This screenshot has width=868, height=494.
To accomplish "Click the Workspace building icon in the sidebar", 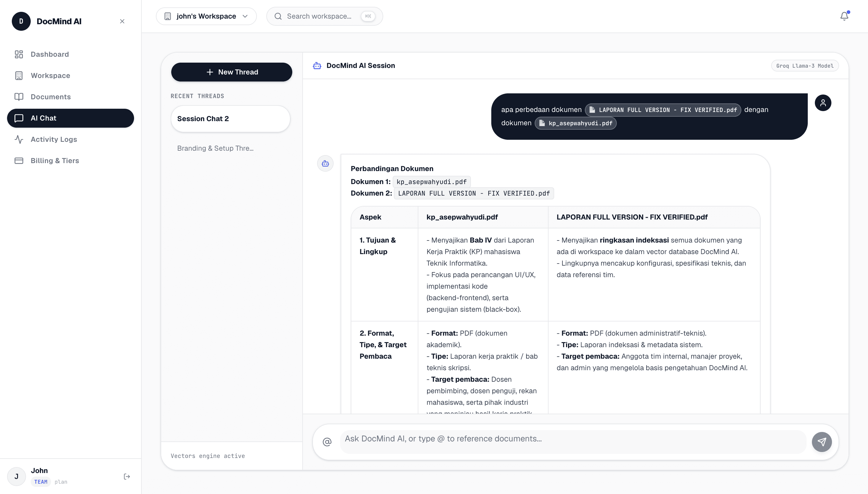I will coord(19,75).
